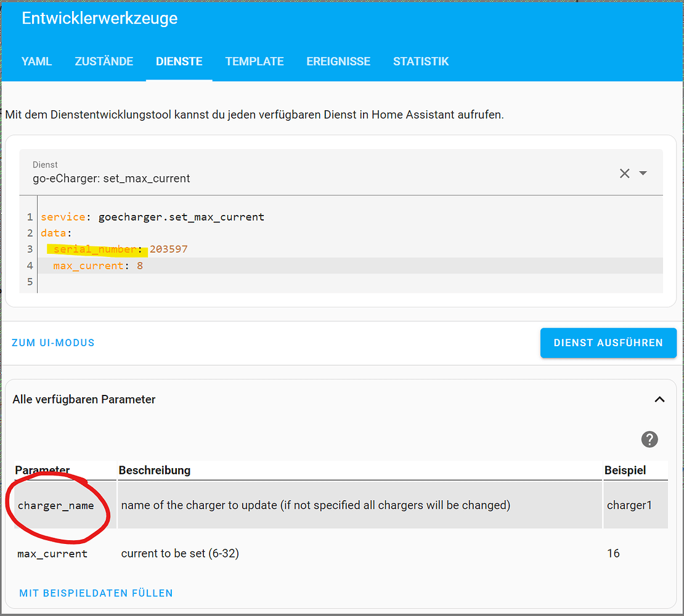The height and width of the screenshot is (616, 684).
Task: Open the STATISTIK tab
Action: pos(421,61)
